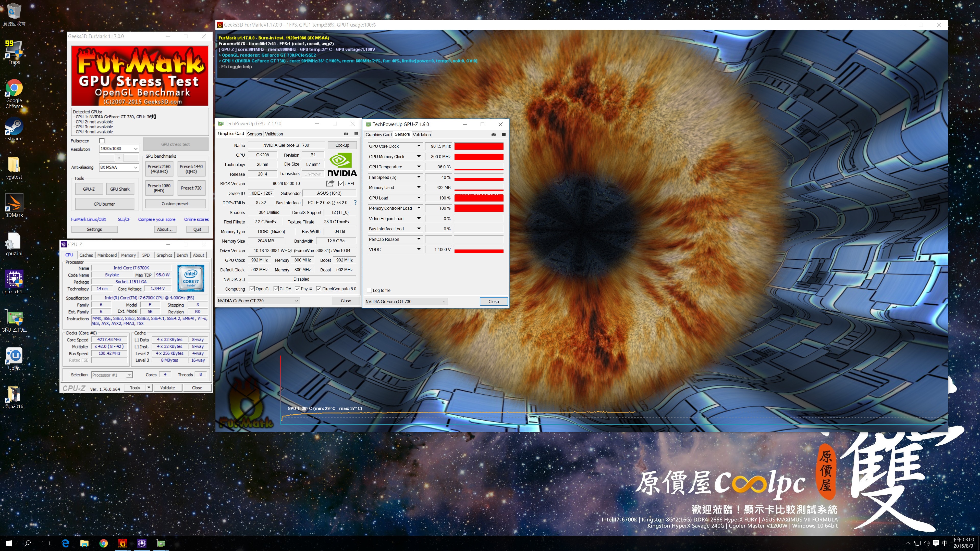
Task: Switch to the Mainboard tab in CPU-Z
Action: click(107, 255)
